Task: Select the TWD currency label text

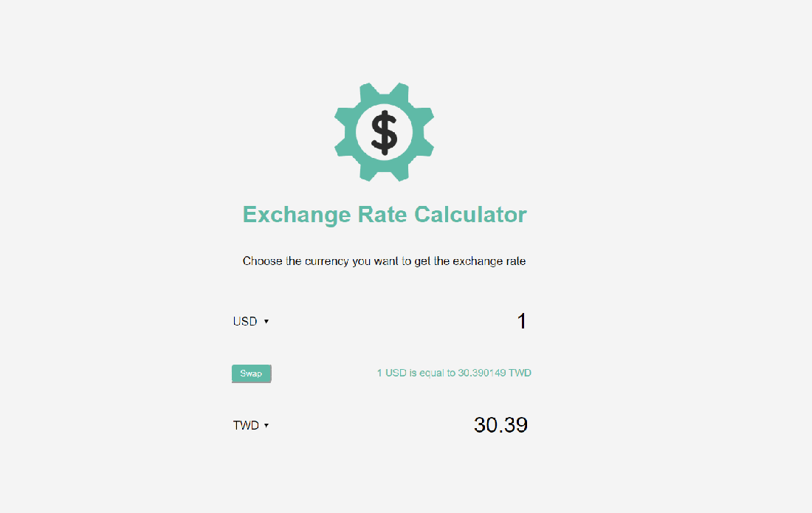Action: 246,426
